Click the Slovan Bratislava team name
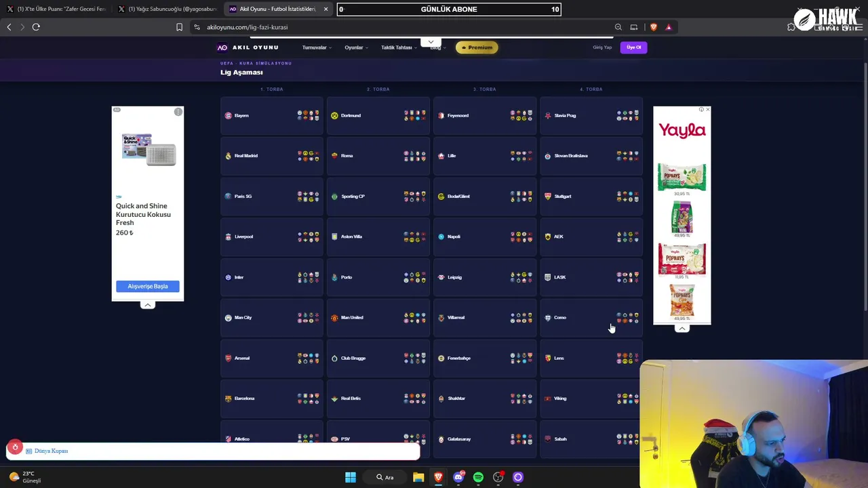This screenshot has width=868, height=488. tap(571, 156)
